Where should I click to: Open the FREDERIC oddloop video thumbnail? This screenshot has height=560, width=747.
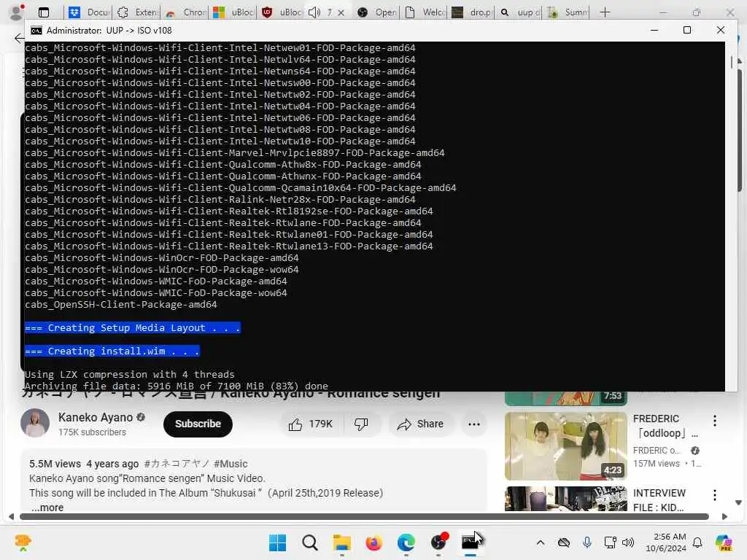pos(565,446)
